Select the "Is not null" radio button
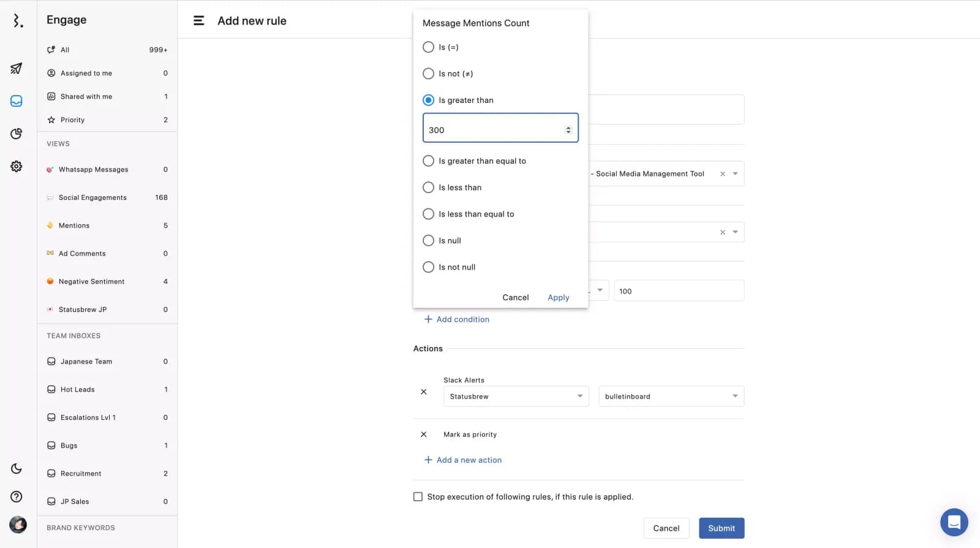Viewport: 980px width, 548px height. coord(429,267)
